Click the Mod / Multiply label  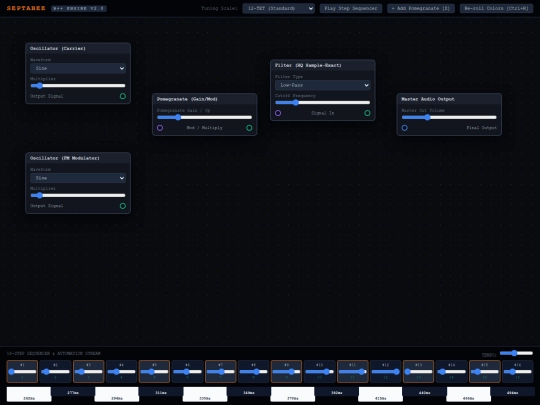205,128
